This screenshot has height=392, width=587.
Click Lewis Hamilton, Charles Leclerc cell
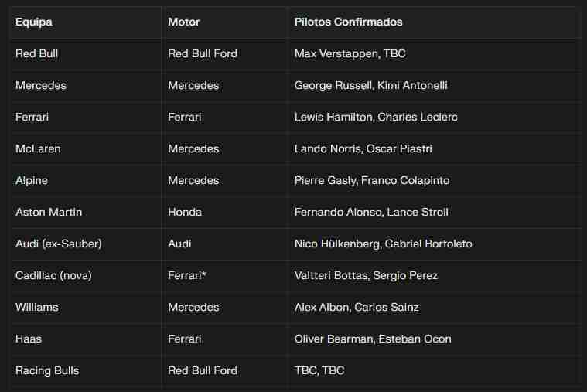click(x=376, y=118)
